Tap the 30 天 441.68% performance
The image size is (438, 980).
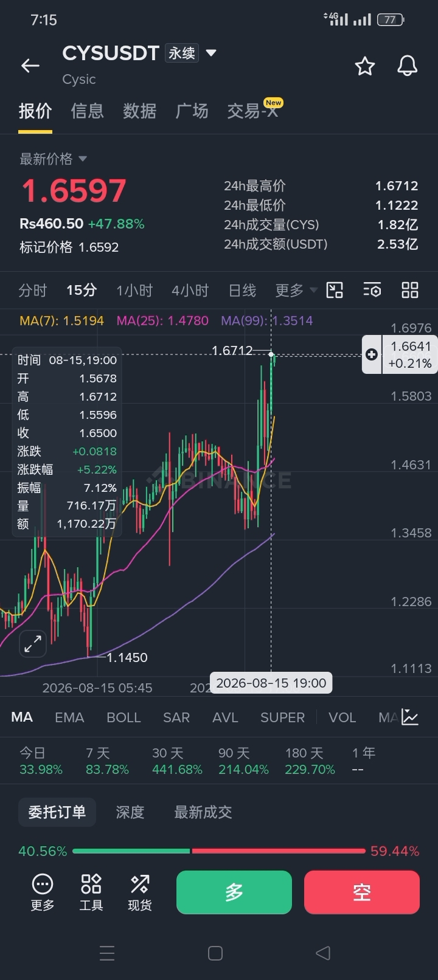tap(177, 761)
